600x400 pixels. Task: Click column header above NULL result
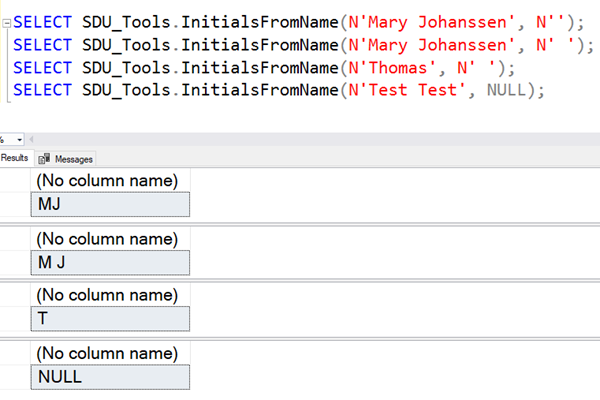pyautogui.click(x=110, y=354)
